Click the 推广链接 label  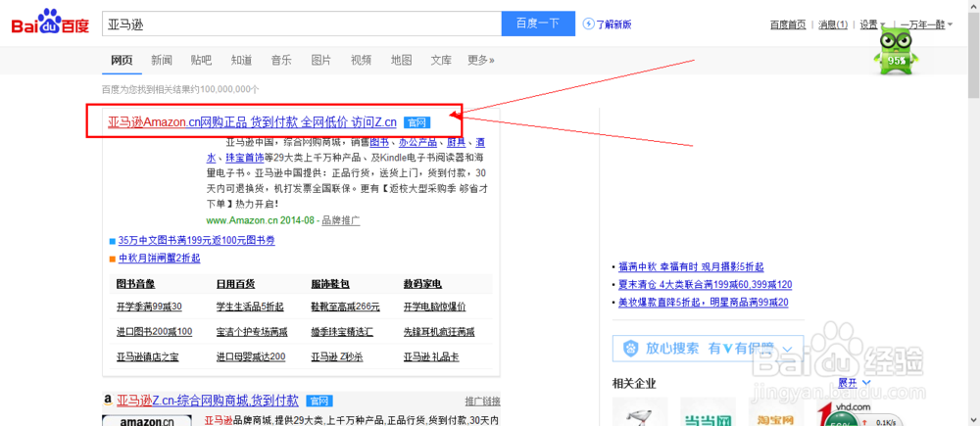coord(482,401)
